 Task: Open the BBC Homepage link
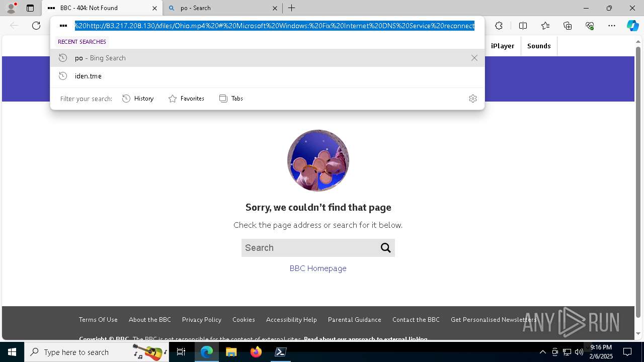coord(318,268)
